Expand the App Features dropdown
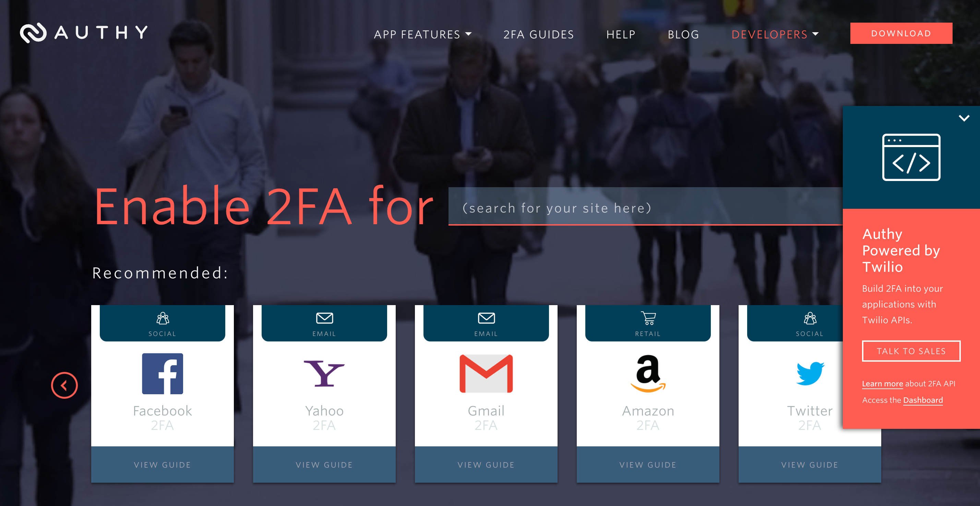The height and width of the screenshot is (506, 980). pos(422,34)
